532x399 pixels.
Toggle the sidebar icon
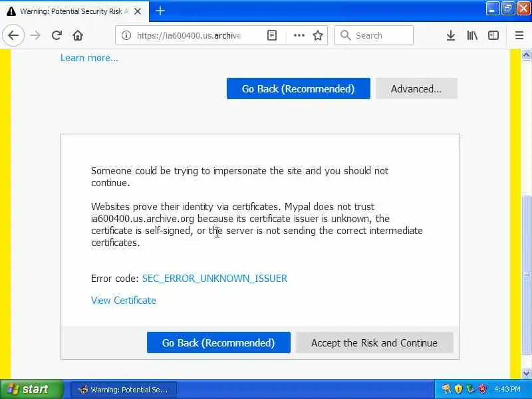tap(493, 35)
